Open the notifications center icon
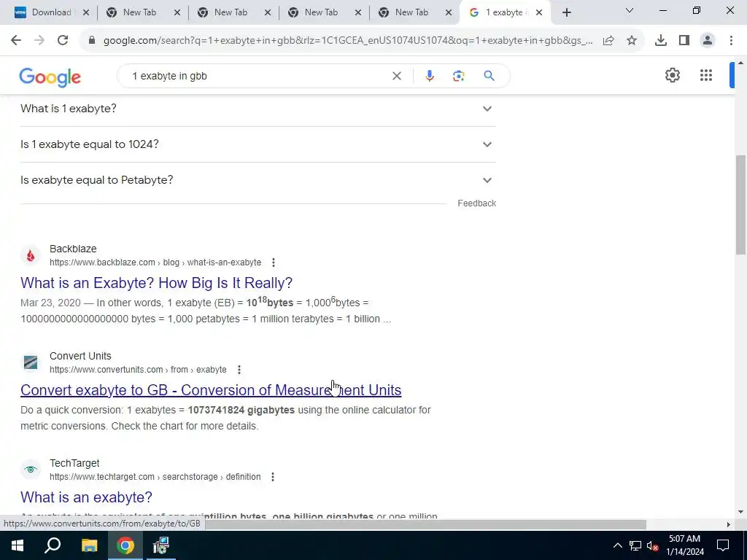Screen dimensions: 747x560 [x=723, y=545]
